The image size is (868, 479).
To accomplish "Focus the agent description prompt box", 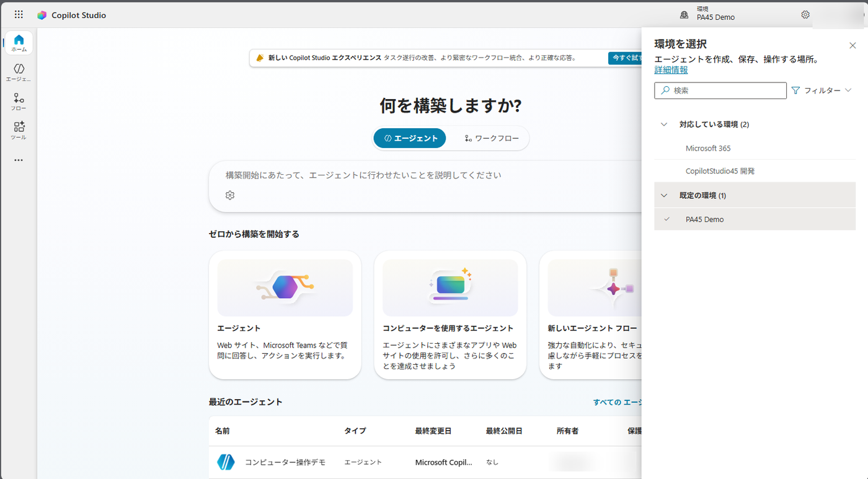I will (425, 187).
